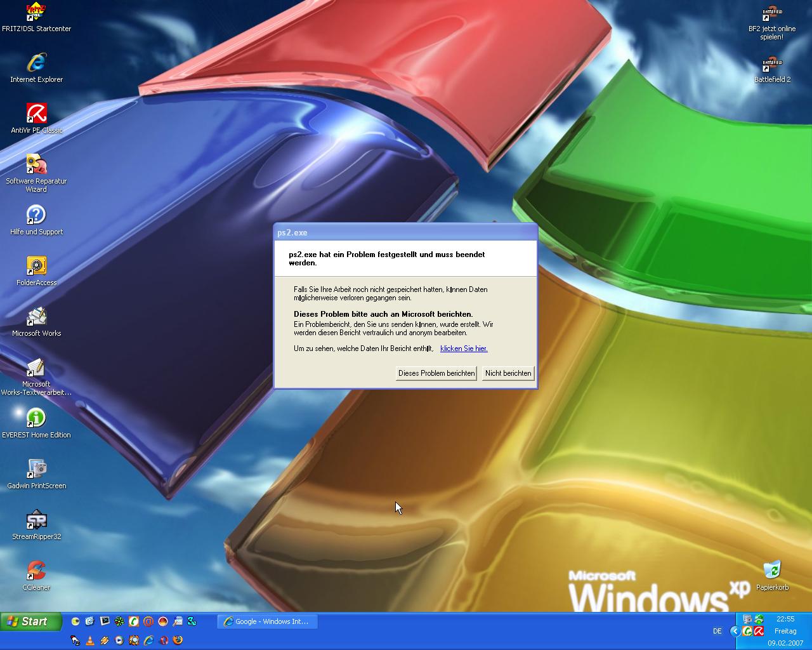
Task: Click the AntiVir umbrella tray icon
Action: pos(759,631)
